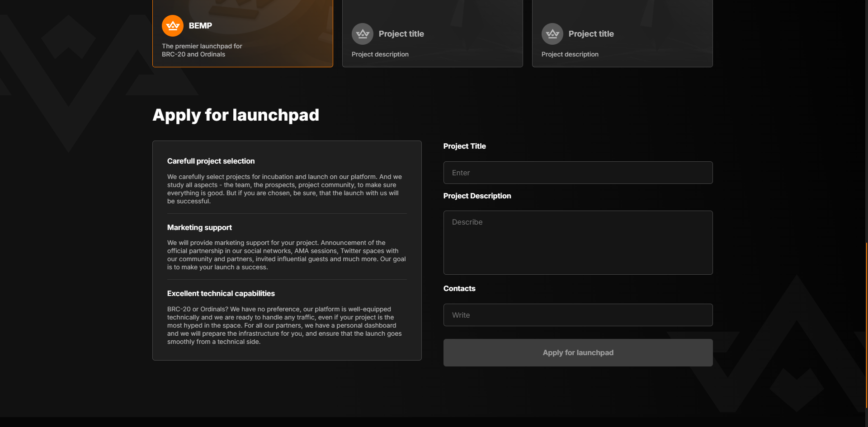Click the 'Apply for launchpad' page heading

236,115
